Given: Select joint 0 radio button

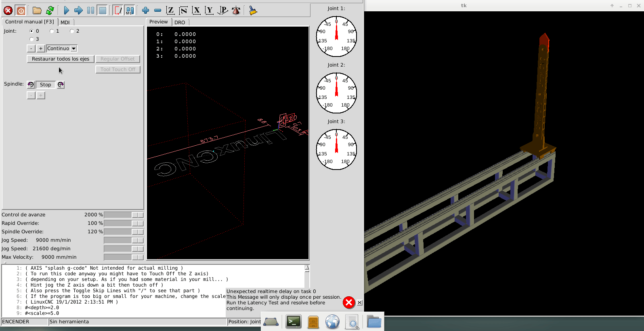Looking at the screenshot, I should 31,31.
